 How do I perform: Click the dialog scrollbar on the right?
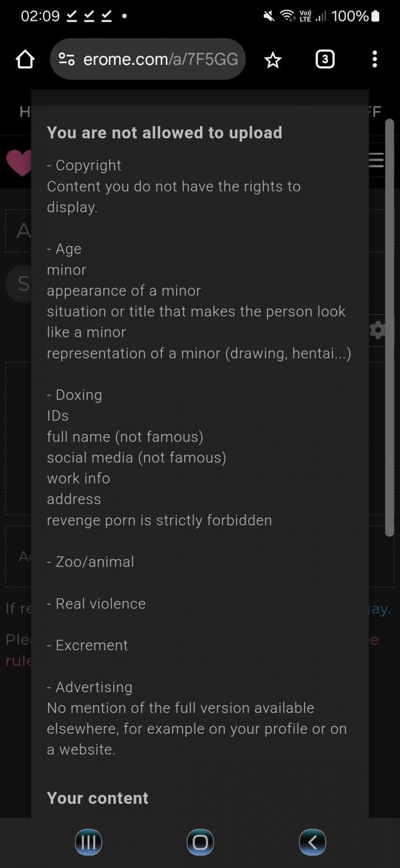tap(388, 324)
